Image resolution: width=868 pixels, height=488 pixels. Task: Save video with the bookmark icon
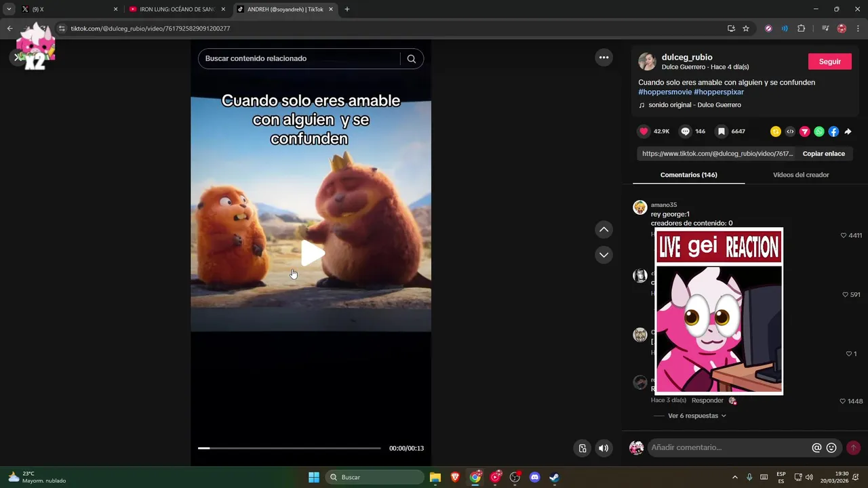pyautogui.click(x=722, y=131)
